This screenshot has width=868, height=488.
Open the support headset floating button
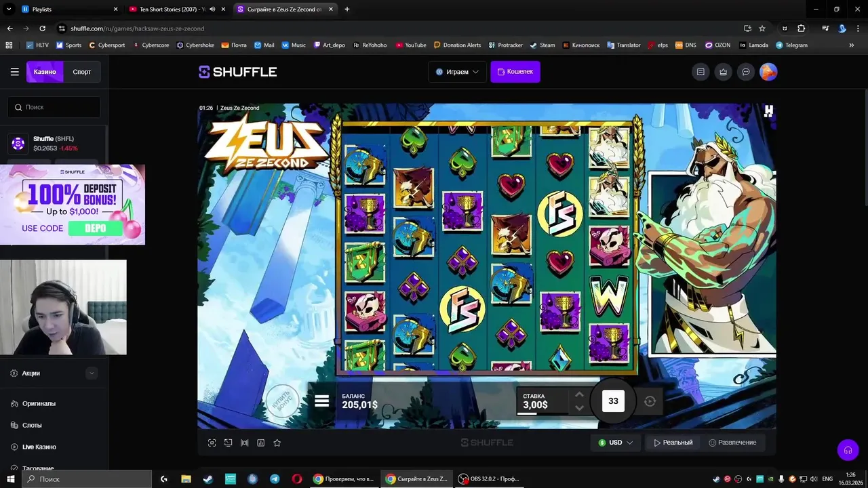pyautogui.click(x=848, y=450)
